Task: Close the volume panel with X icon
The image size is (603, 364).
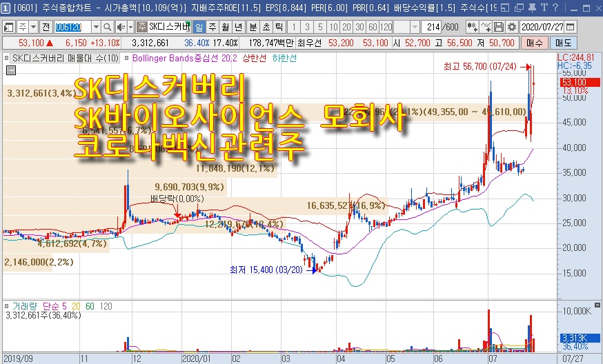Action: (597, 305)
